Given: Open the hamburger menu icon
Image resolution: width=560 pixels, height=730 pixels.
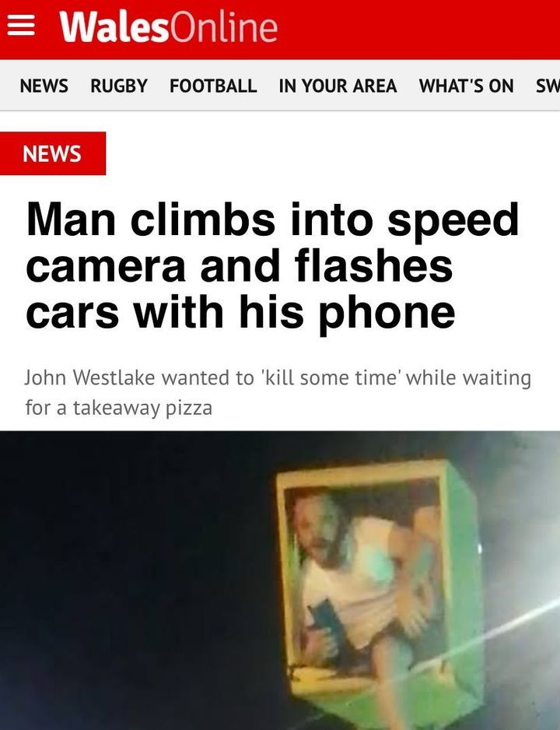Looking at the screenshot, I should 21,26.
